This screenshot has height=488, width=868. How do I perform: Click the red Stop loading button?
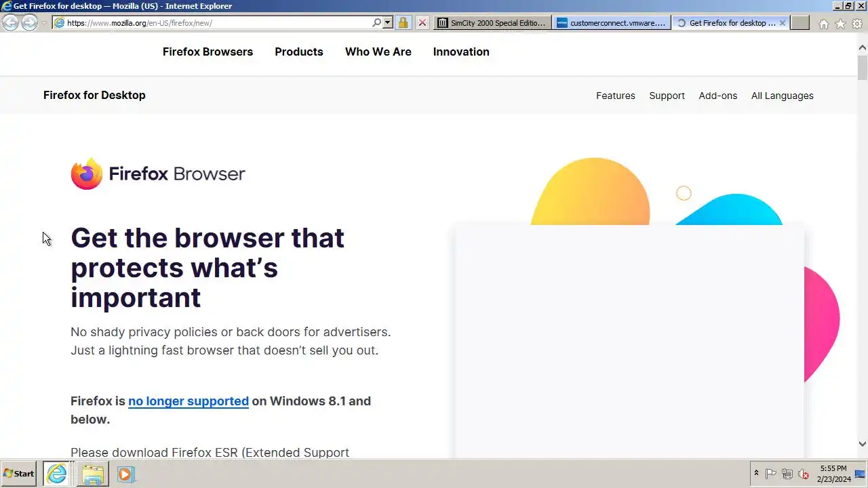(422, 22)
